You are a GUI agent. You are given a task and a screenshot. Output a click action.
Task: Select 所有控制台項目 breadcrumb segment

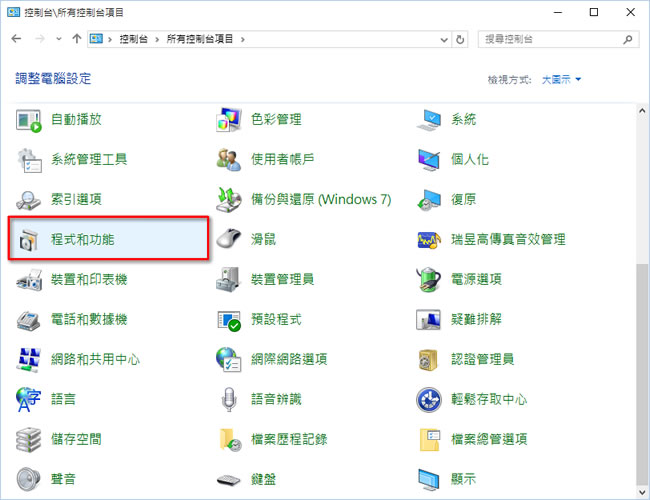(x=199, y=39)
